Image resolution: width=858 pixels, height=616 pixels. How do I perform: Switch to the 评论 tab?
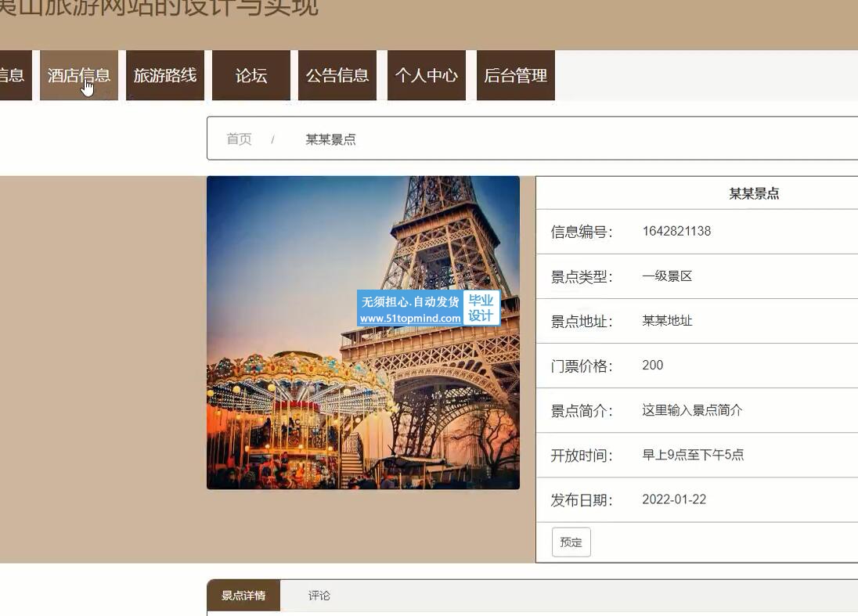(319, 595)
